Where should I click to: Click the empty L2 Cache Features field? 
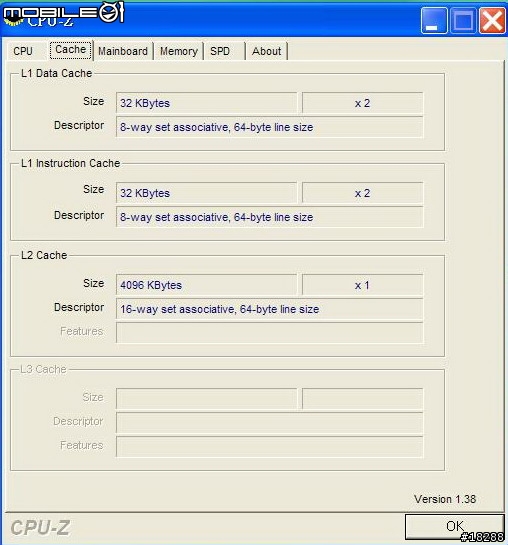click(270, 333)
